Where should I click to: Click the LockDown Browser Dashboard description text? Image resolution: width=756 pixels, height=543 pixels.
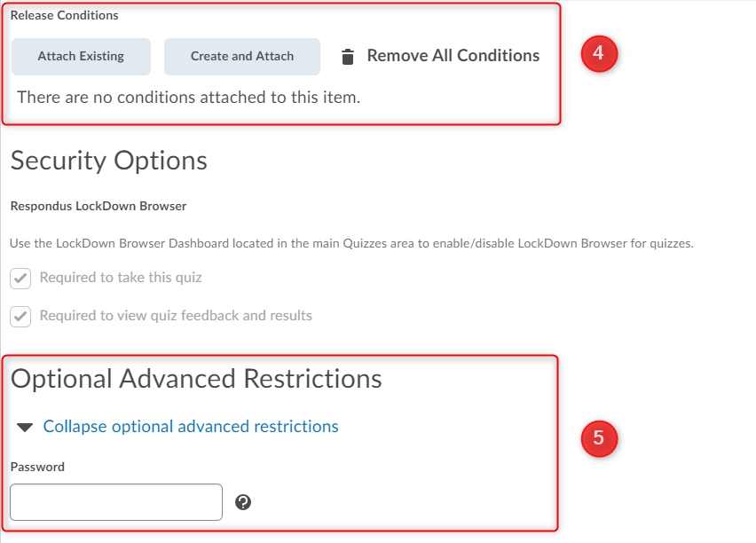tap(351, 243)
